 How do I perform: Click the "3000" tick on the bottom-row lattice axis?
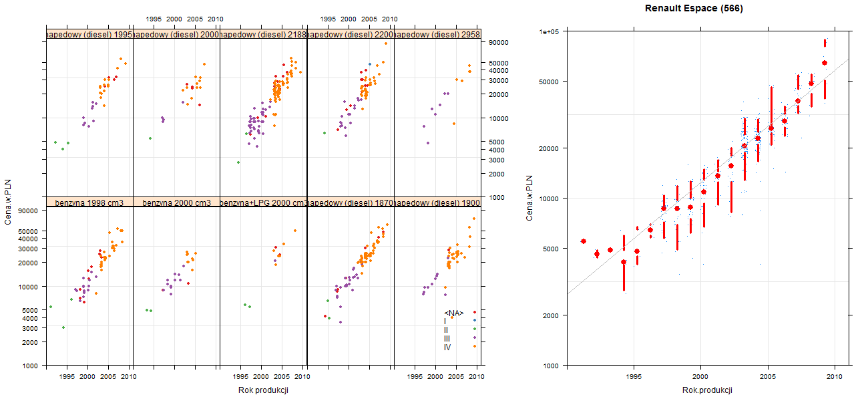30,327
